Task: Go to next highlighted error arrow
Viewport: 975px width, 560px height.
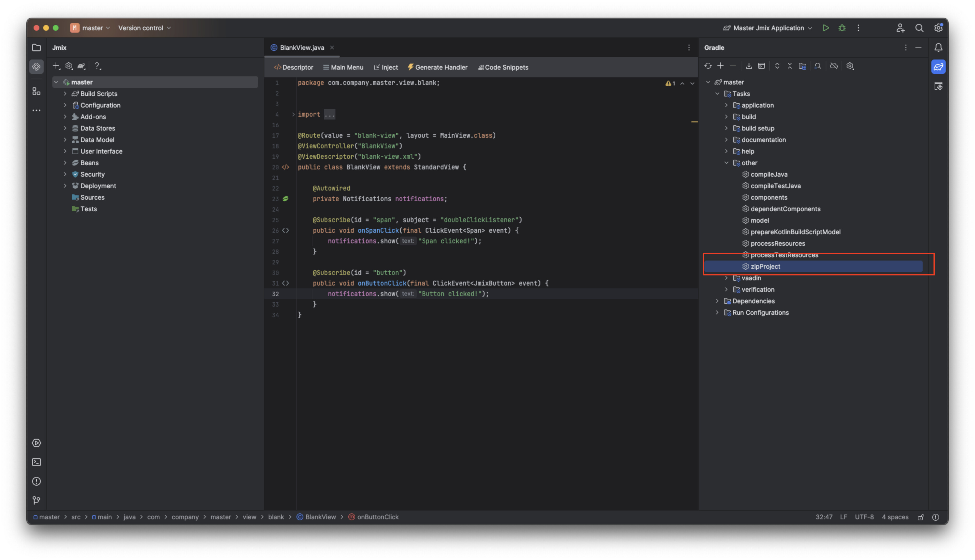Action: click(692, 83)
